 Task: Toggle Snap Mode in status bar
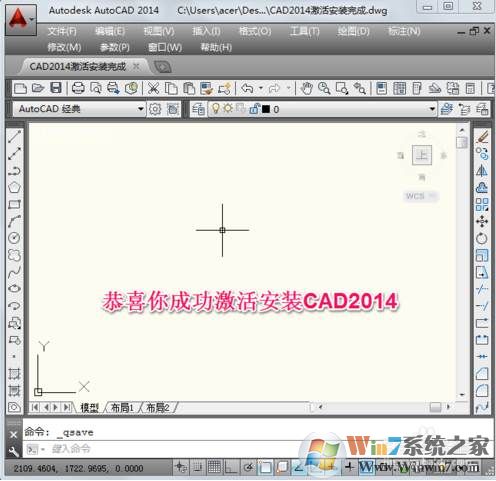(198, 467)
